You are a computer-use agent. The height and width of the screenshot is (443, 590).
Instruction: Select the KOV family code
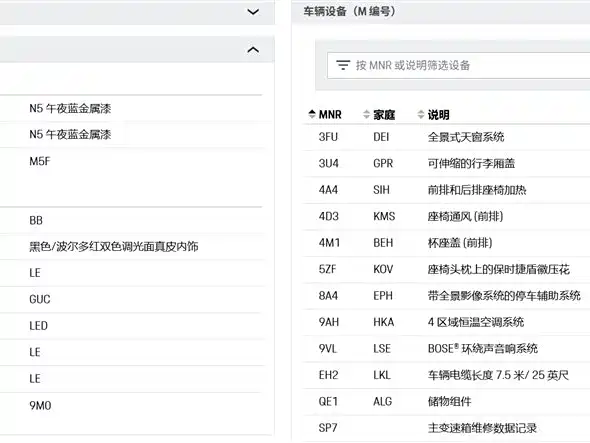[x=383, y=269]
